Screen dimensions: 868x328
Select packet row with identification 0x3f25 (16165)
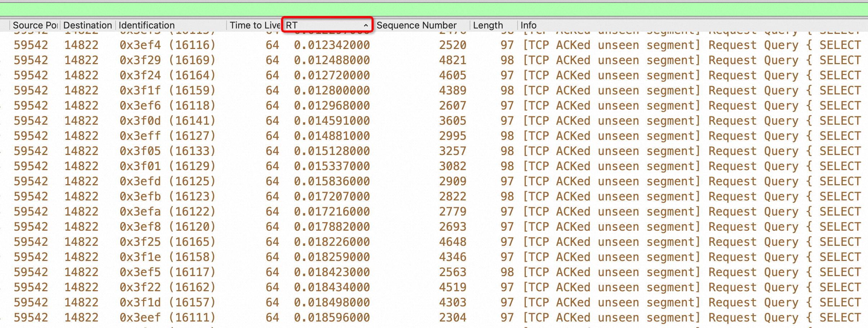(434, 242)
